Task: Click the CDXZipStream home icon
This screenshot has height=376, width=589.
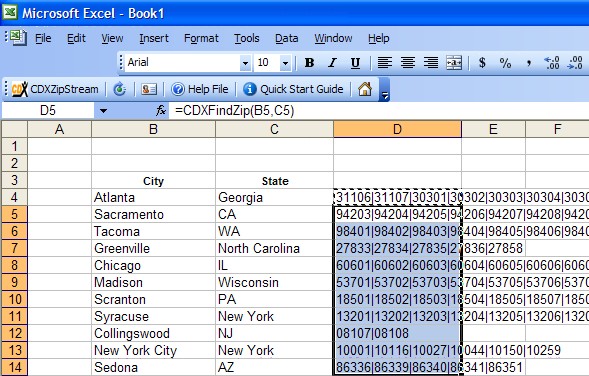Action: [365, 89]
